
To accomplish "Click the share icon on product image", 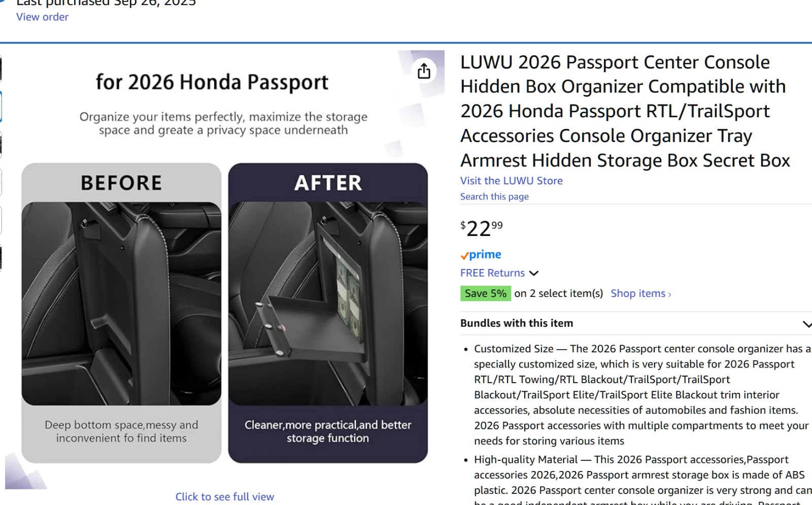I will point(424,71).
